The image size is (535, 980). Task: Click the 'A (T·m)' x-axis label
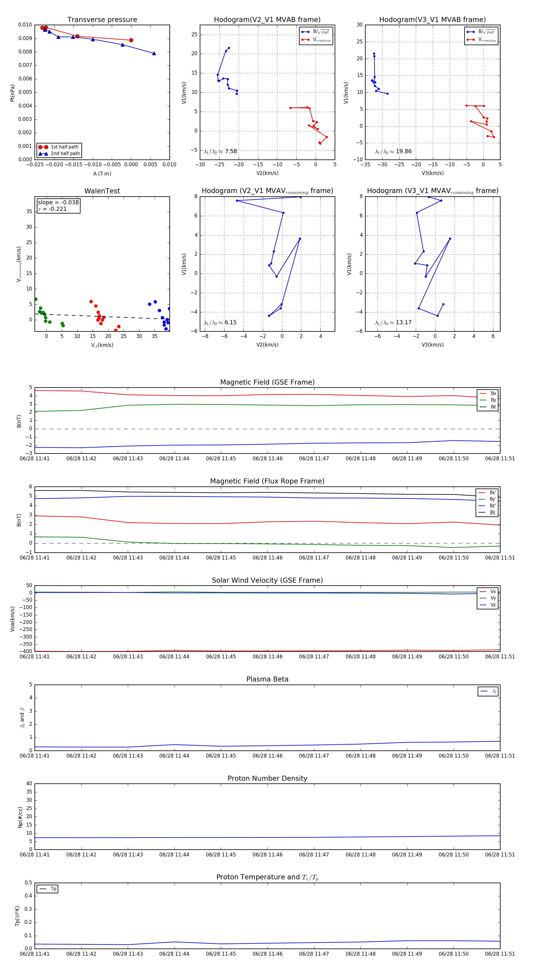click(x=102, y=174)
